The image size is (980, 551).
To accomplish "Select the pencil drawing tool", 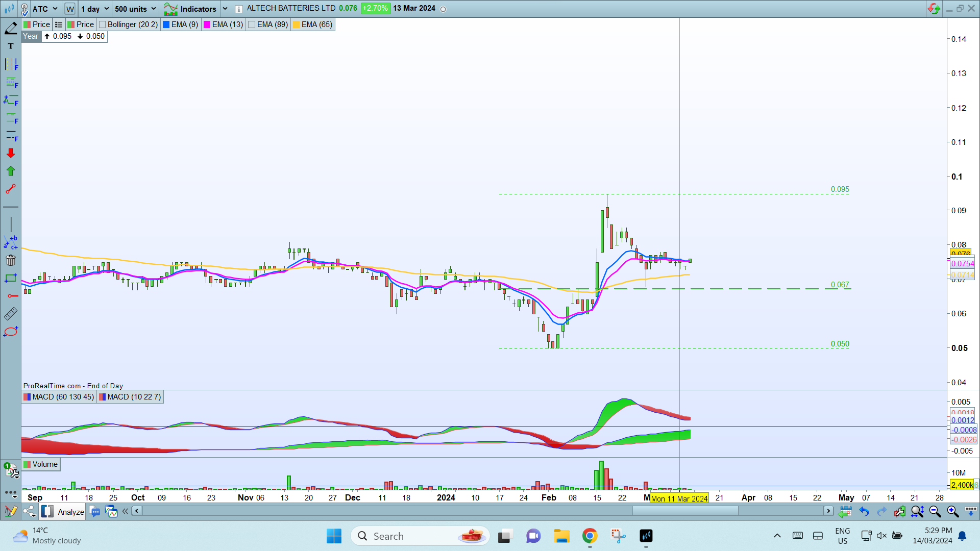I will pos(11,29).
